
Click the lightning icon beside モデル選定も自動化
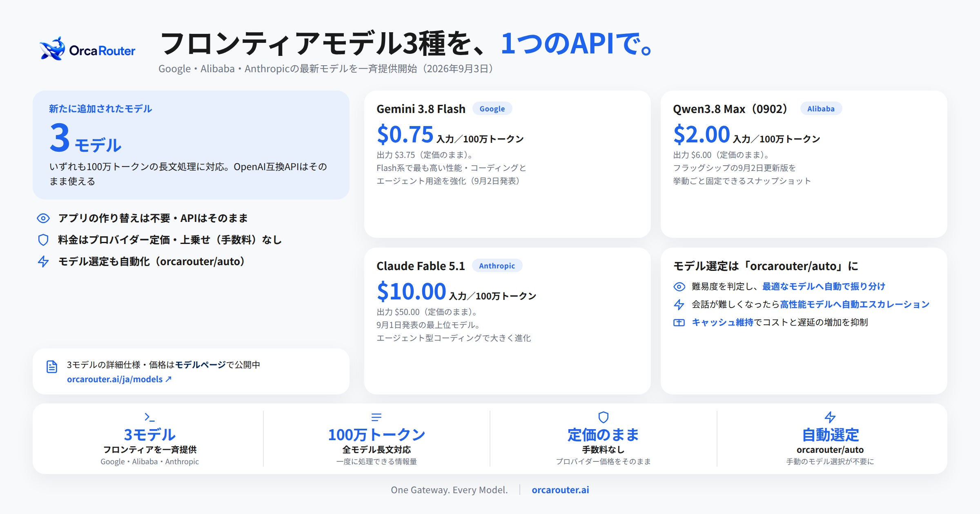coord(43,261)
